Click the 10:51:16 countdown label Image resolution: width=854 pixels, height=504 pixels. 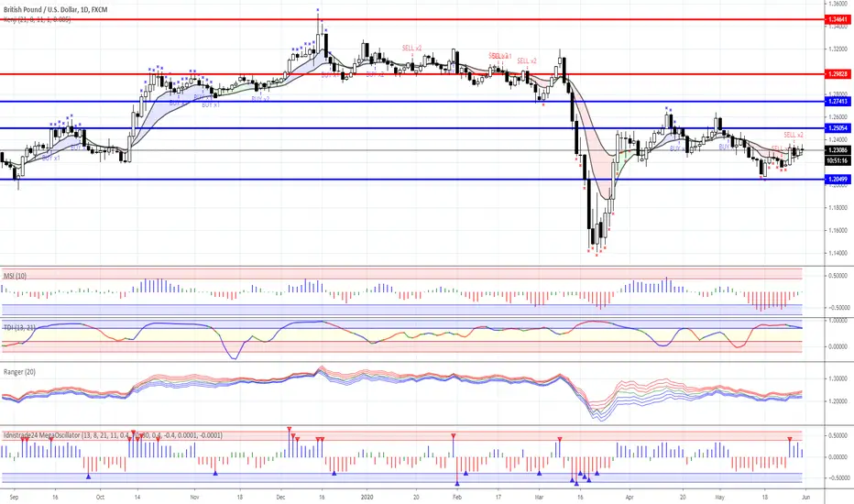point(838,160)
